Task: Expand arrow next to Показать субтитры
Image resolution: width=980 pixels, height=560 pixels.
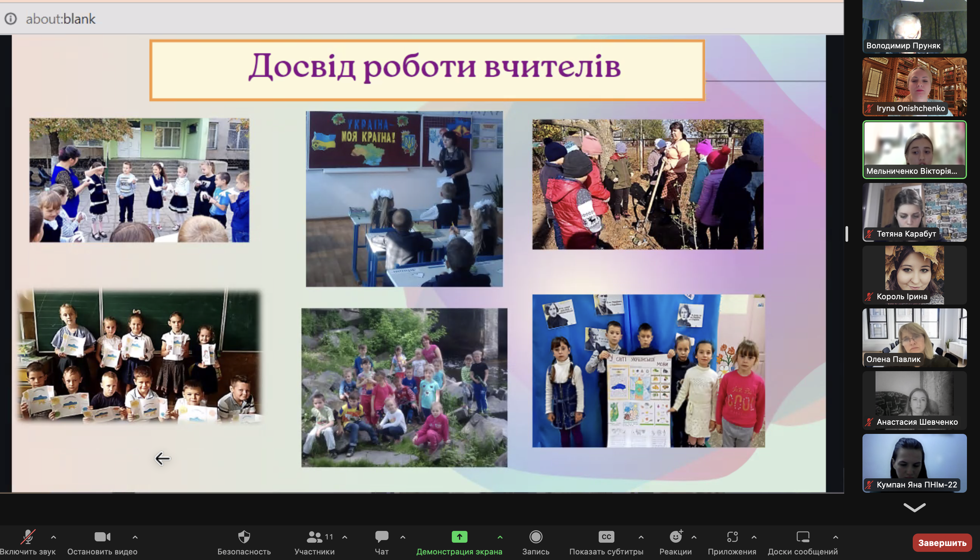Action: 641,537
